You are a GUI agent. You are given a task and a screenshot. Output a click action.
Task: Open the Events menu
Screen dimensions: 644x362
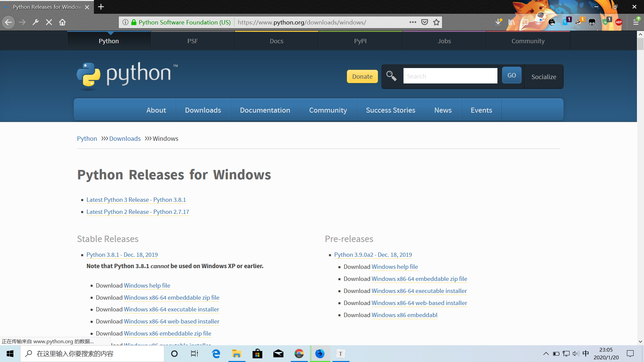coord(481,110)
